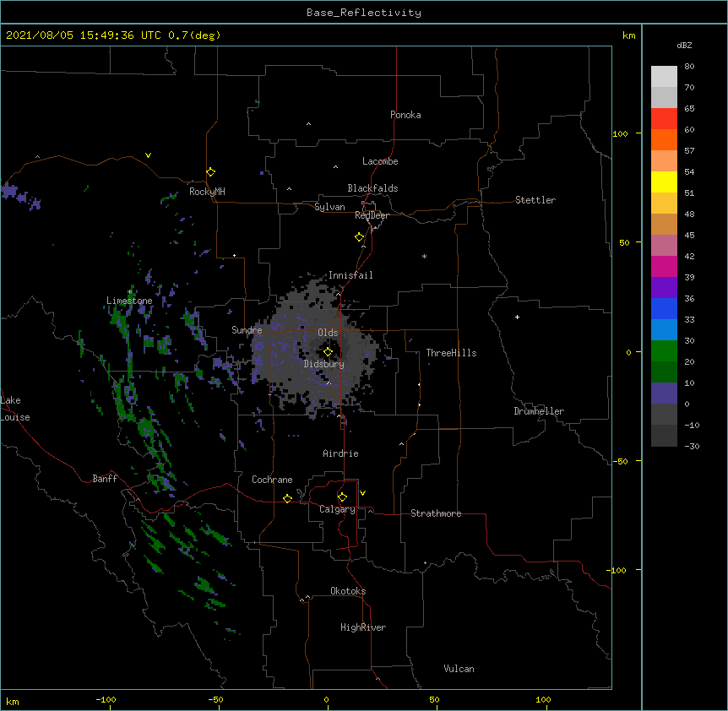Screen dimensions: 728x711
Task: Click the Vulcan label
Action: (459, 669)
